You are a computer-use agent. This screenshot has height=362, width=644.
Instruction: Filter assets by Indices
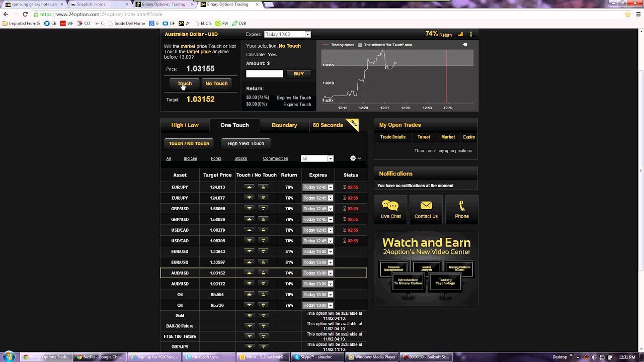(190, 158)
